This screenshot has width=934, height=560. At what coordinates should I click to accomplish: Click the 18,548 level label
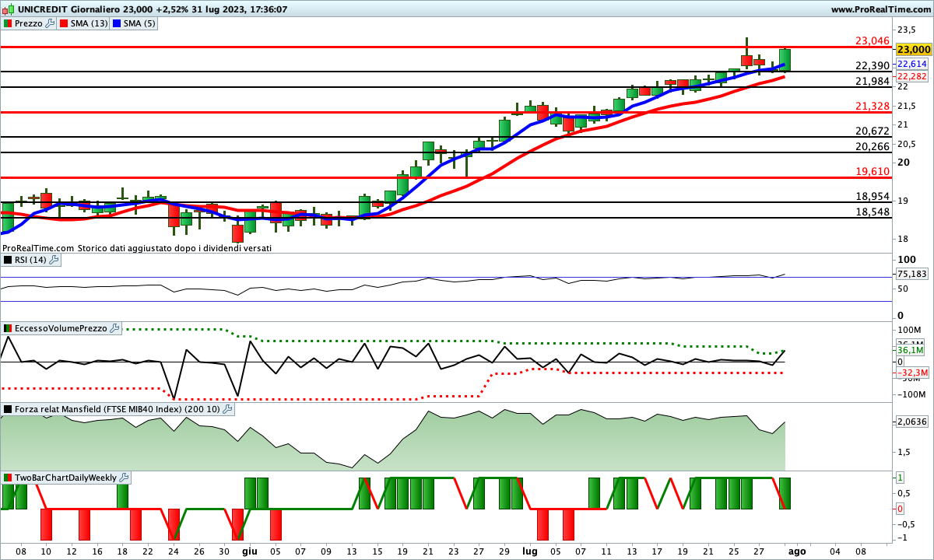pos(872,212)
